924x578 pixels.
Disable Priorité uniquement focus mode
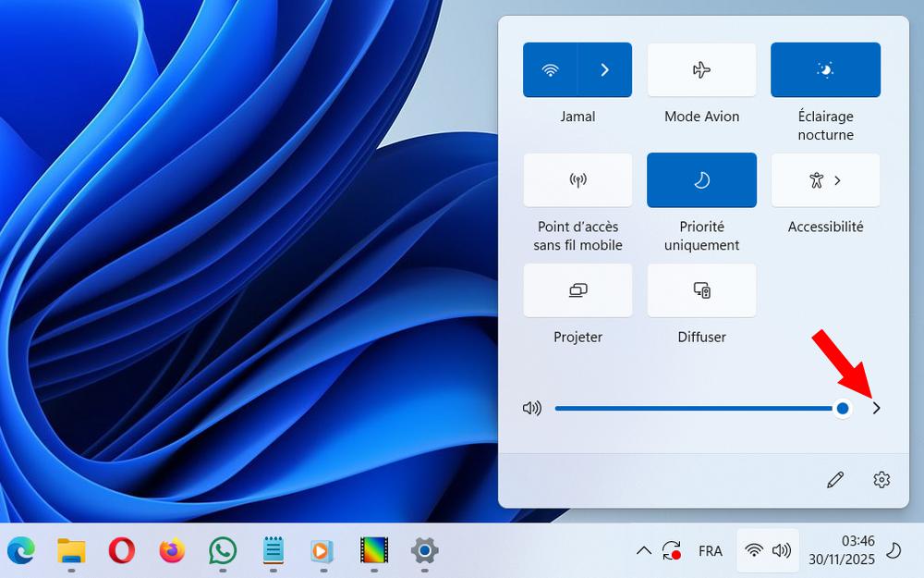(x=701, y=180)
